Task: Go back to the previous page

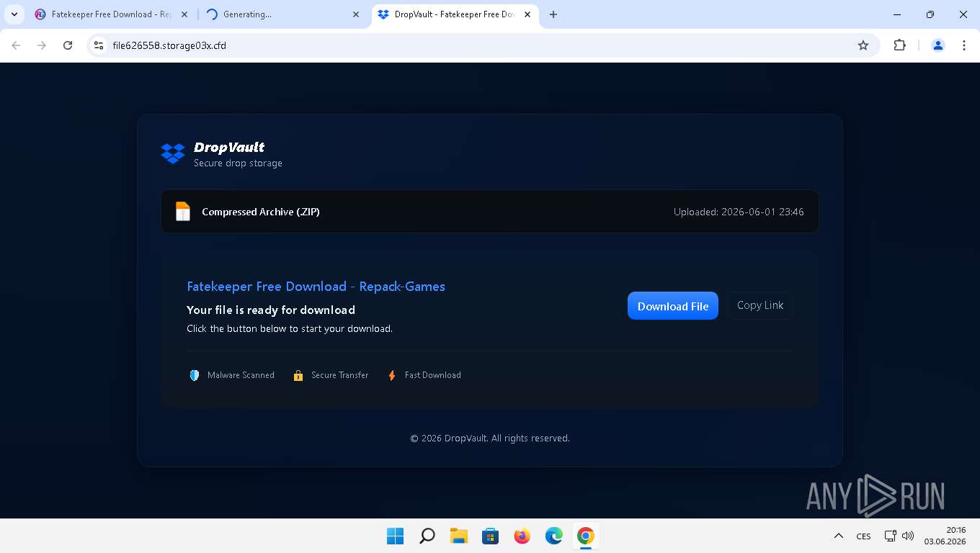Action: coord(16,45)
